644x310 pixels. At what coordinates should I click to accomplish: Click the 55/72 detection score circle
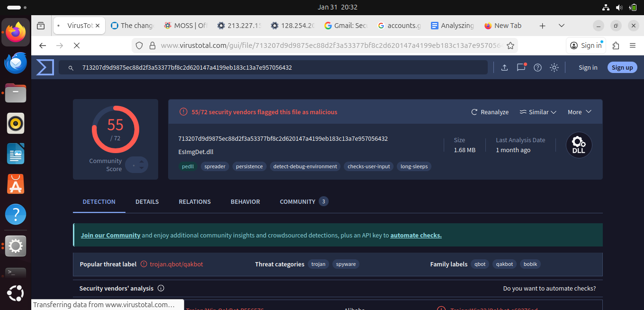(x=116, y=129)
